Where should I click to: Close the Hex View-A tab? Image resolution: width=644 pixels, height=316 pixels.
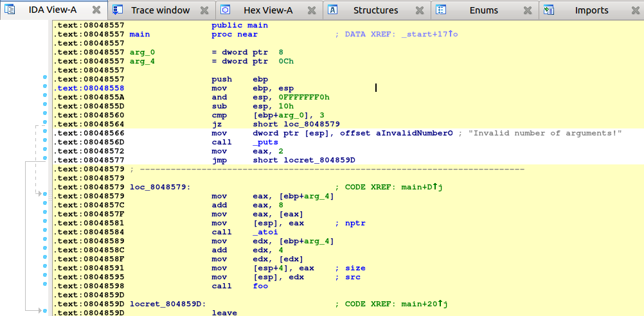point(312,10)
